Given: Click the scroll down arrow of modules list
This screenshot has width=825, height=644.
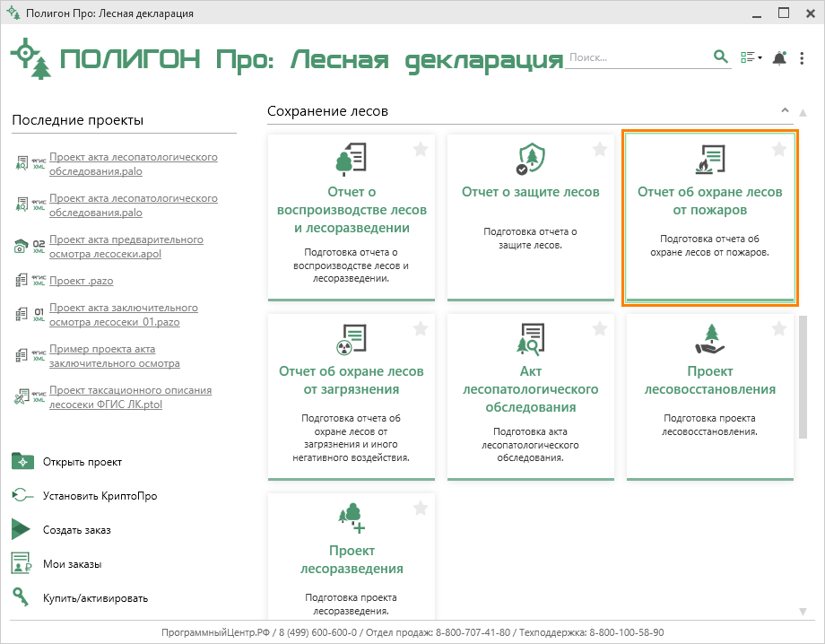Looking at the screenshot, I should coord(803,612).
